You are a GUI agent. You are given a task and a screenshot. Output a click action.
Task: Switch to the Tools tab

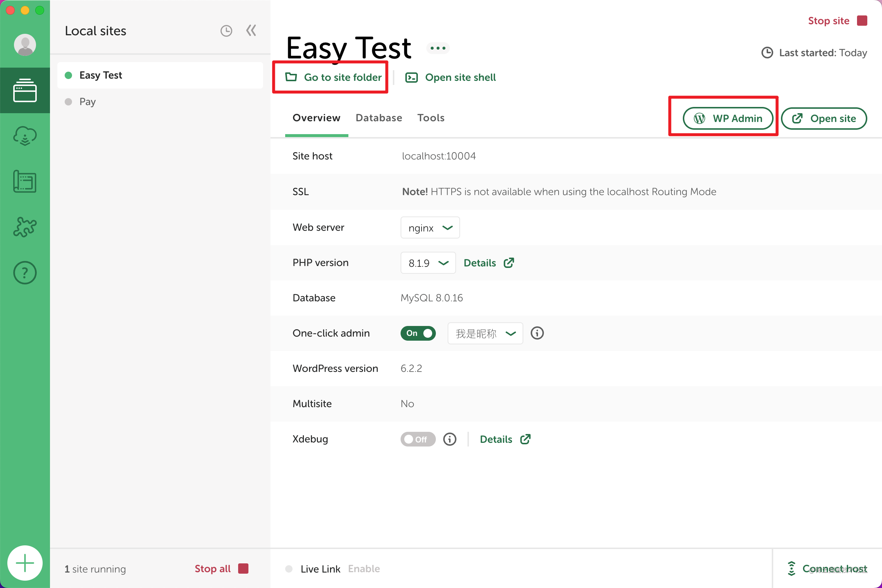430,118
